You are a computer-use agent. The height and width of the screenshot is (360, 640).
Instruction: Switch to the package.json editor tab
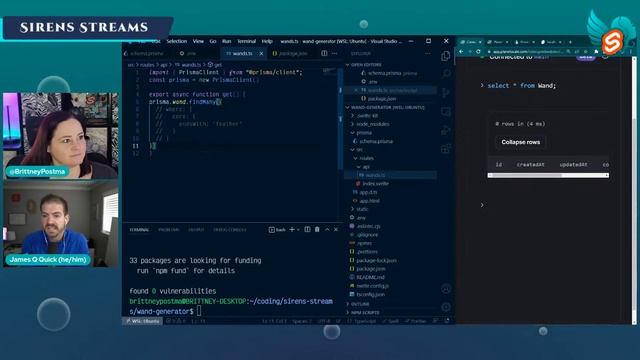tap(291, 53)
